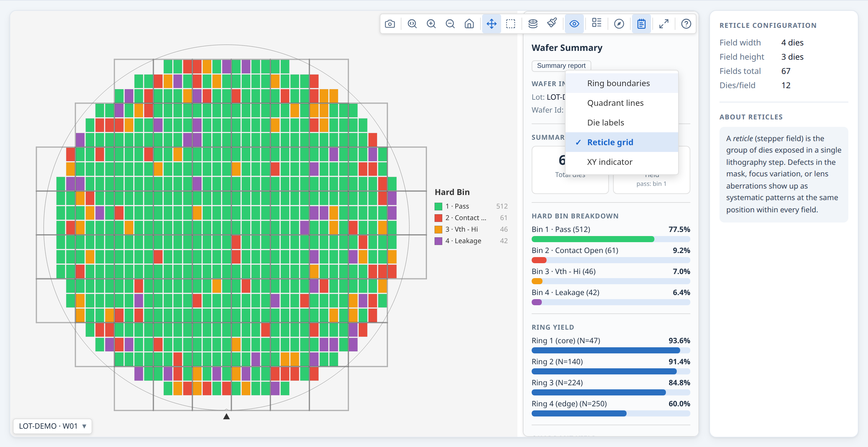This screenshot has width=868, height=447.
Task: Activate the zoom-to-region magnifier tool
Action: point(412,24)
